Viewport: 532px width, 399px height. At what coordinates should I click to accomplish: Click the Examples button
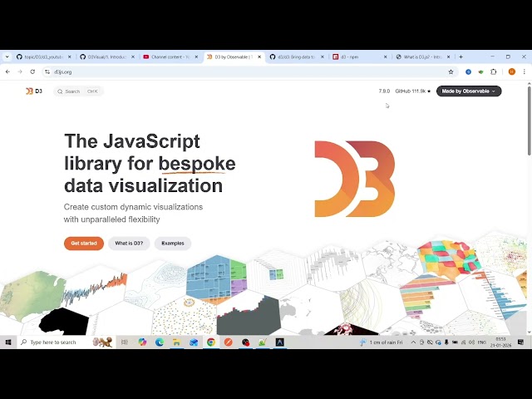[x=173, y=244]
